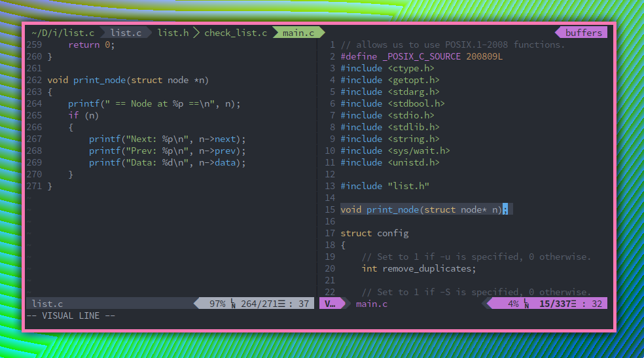
Task: Click the 97% position indicator in the statusline
Action: point(217,304)
